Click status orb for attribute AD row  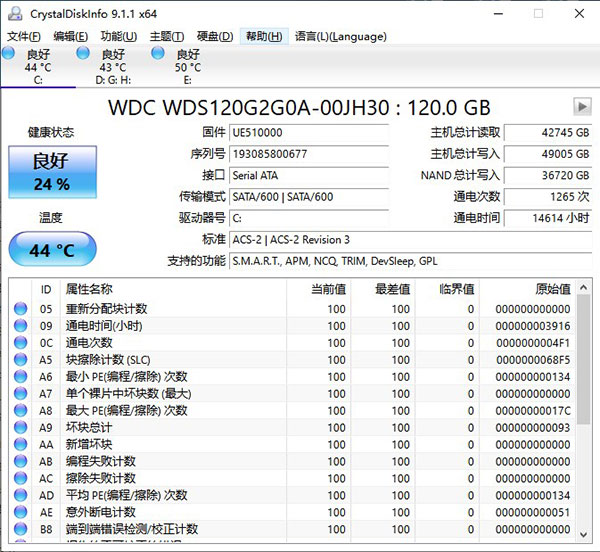[x=20, y=495]
